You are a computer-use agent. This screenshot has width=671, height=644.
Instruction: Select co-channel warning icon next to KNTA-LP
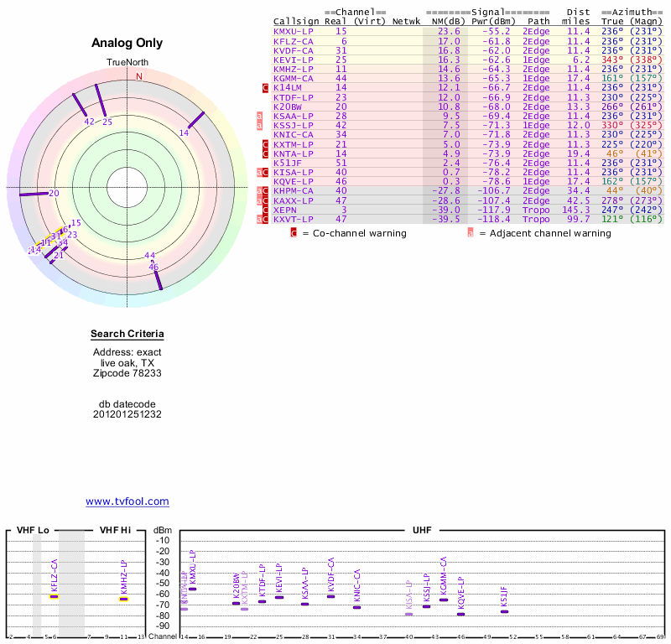click(x=266, y=153)
